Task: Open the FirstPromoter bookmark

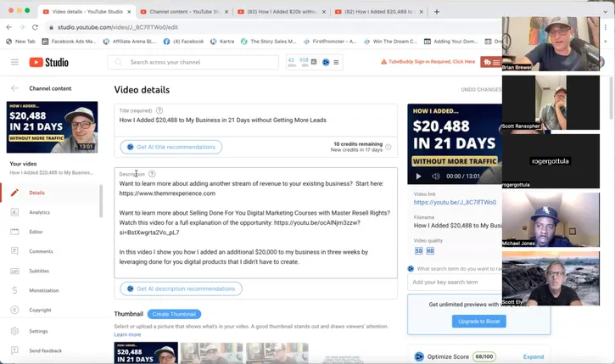Action: coord(330,42)
